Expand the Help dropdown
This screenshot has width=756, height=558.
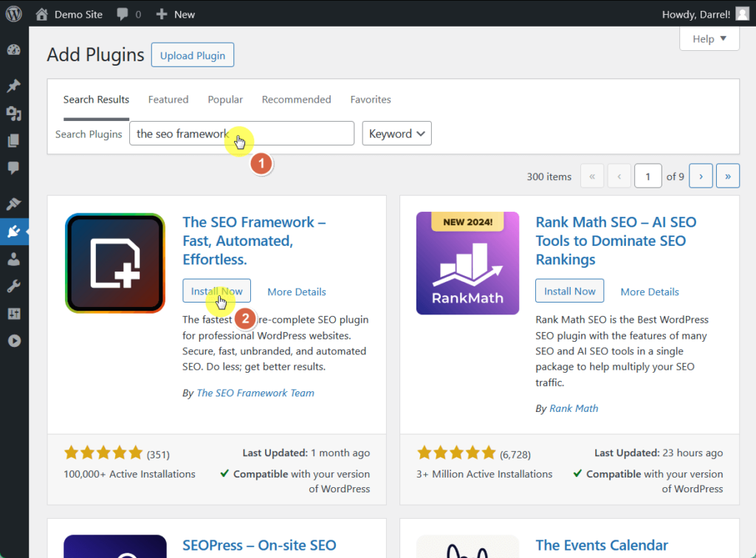[709, 39]
